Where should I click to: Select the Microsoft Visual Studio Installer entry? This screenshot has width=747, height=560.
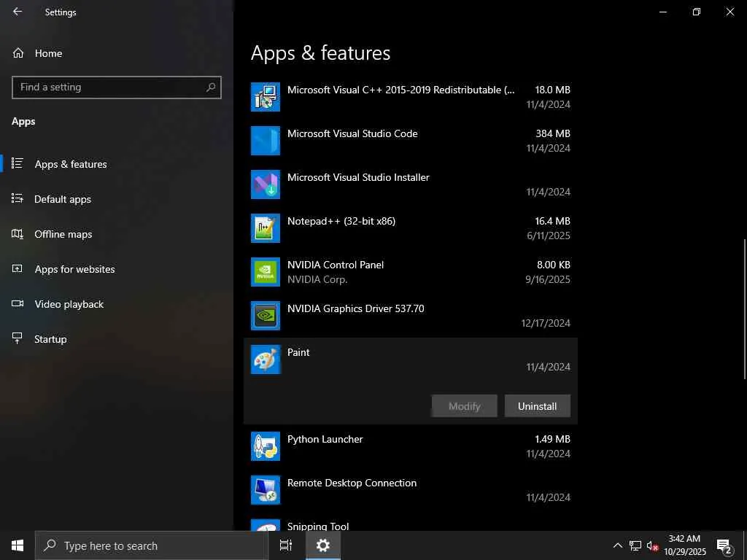click(x=410, y=184)
